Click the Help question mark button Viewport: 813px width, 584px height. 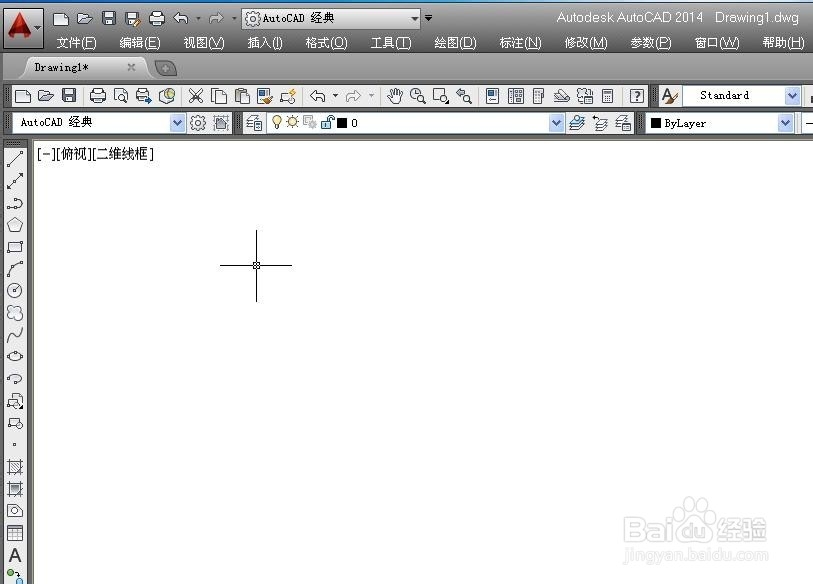[x=637, y=95]
